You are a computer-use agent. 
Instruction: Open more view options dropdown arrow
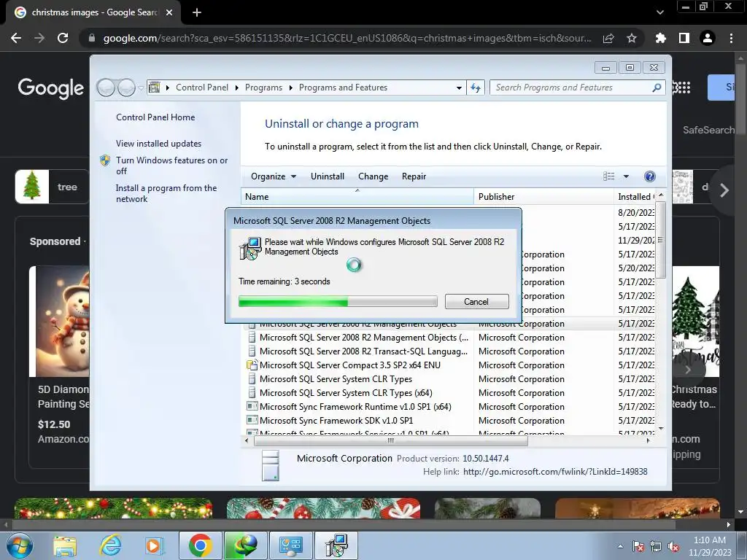coord(626,176)
